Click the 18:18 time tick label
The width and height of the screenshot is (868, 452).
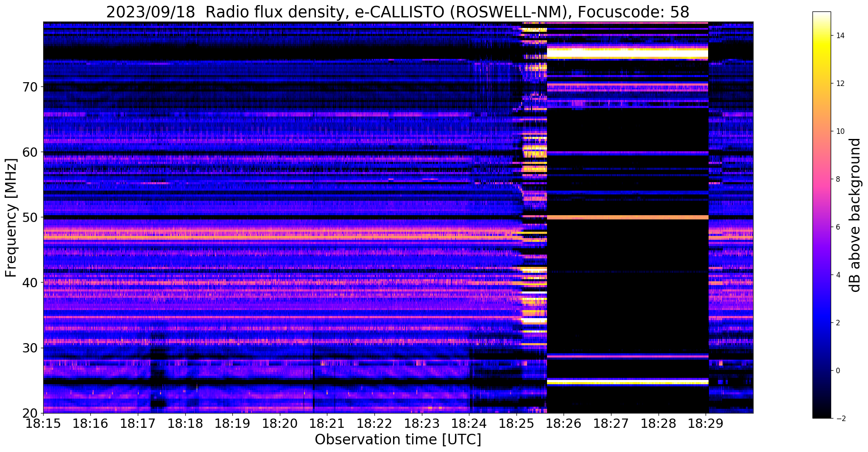185,424
